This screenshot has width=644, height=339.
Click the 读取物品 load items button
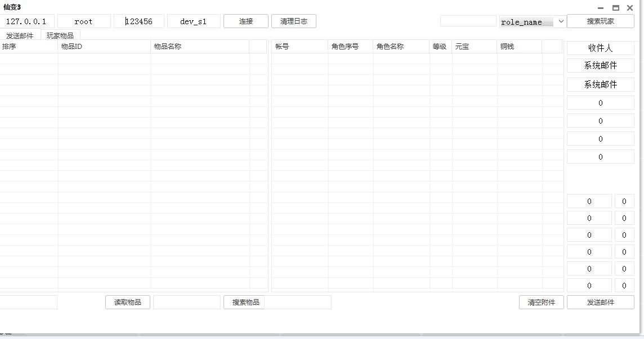click(x=128, y=302)
